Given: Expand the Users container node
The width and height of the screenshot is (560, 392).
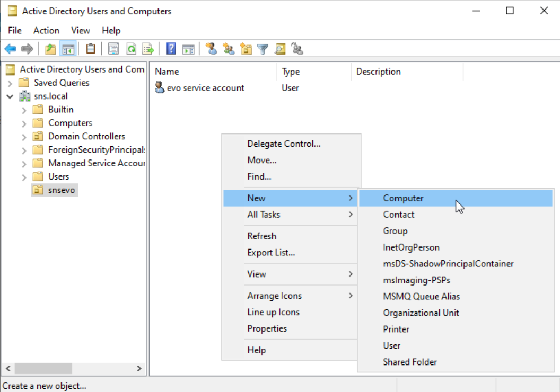Looking at the screenshot, I should pos(24,177).
